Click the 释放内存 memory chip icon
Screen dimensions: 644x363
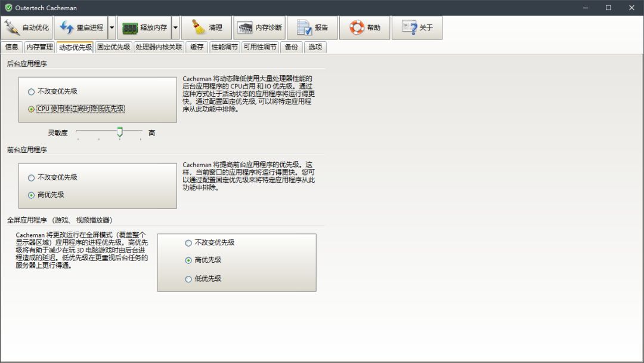point(130,28)
